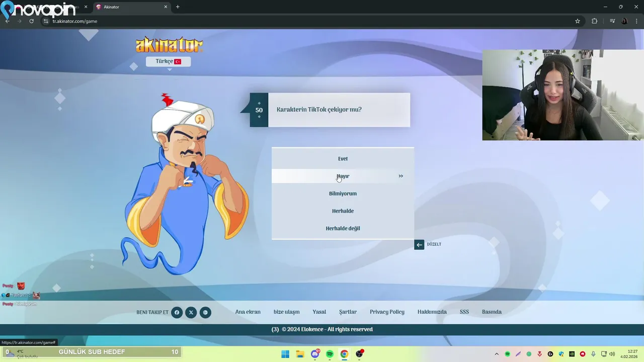Open Yasal footer link
The width and height of the screenshot is (644, 362).
pyautogui.click(x=319, y=312)
